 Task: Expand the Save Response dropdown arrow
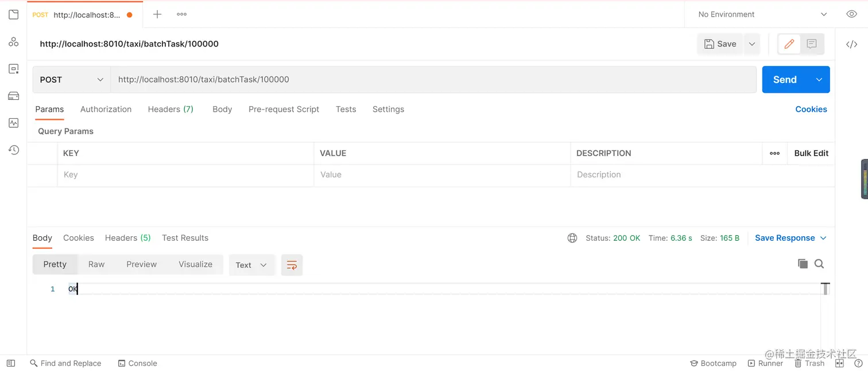pos(823,238)
